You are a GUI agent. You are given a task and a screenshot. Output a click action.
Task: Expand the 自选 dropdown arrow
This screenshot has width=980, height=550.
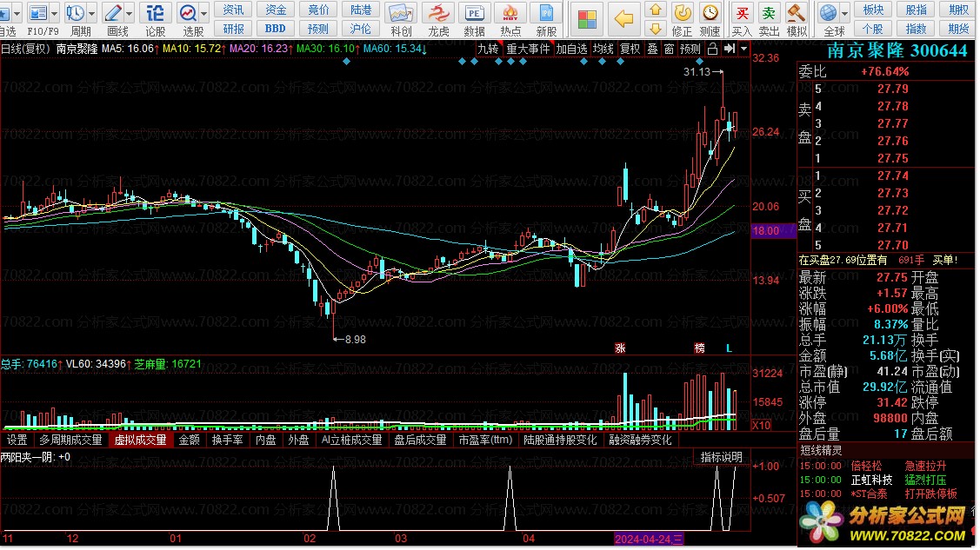point(17,12)
